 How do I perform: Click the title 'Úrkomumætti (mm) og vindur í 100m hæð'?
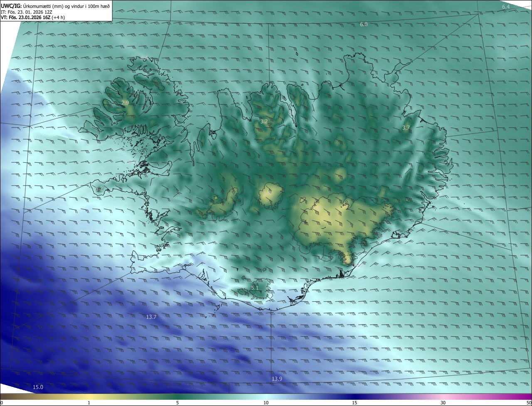click(x=66, y=6)
